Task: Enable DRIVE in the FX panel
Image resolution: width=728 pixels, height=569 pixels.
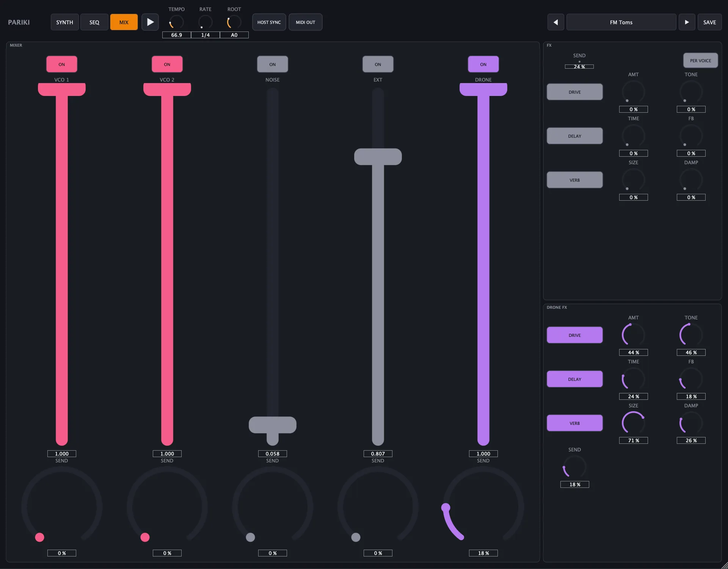Action: 574,92
